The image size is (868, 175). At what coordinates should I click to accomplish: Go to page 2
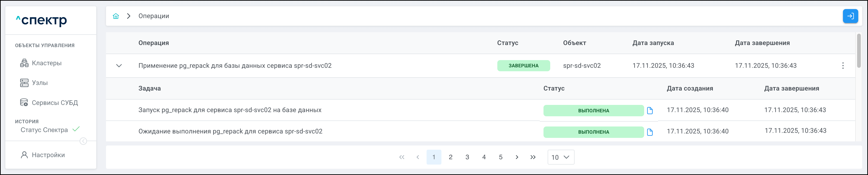[x=450, y=157]
